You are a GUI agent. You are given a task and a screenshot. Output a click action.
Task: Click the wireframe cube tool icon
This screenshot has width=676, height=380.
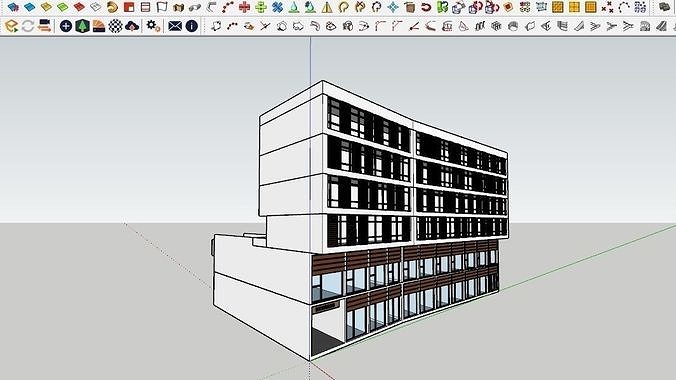tap(496, 26)
